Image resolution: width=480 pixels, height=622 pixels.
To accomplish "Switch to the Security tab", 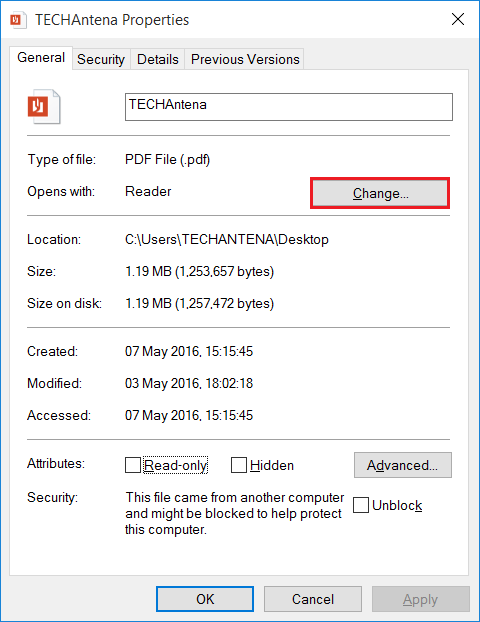I will (101, 60).
